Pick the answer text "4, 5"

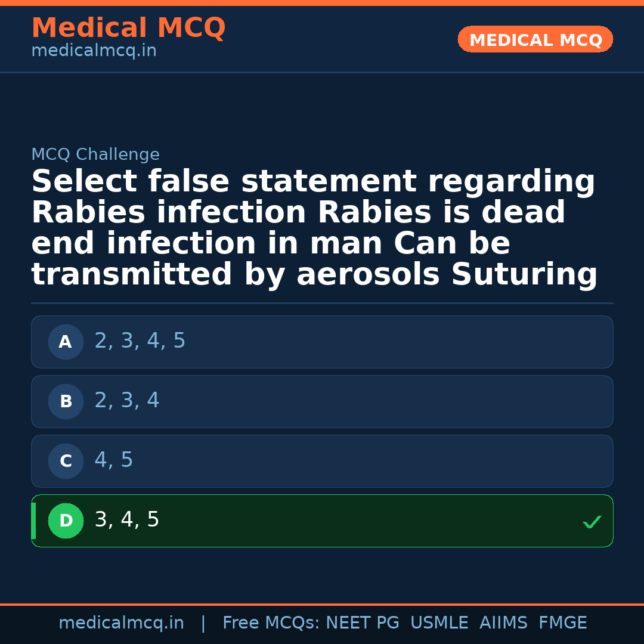114,460
